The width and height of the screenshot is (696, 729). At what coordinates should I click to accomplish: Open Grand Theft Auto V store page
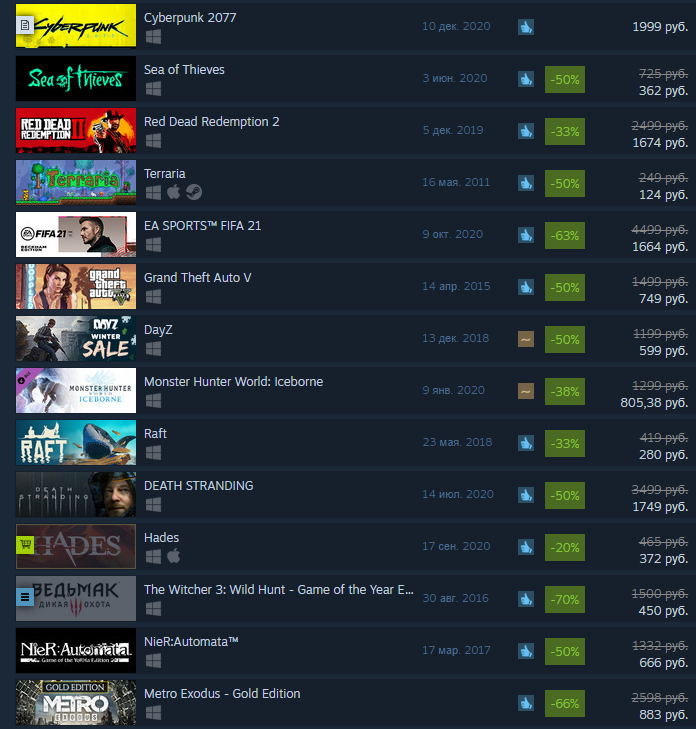(x=198, y=278)
